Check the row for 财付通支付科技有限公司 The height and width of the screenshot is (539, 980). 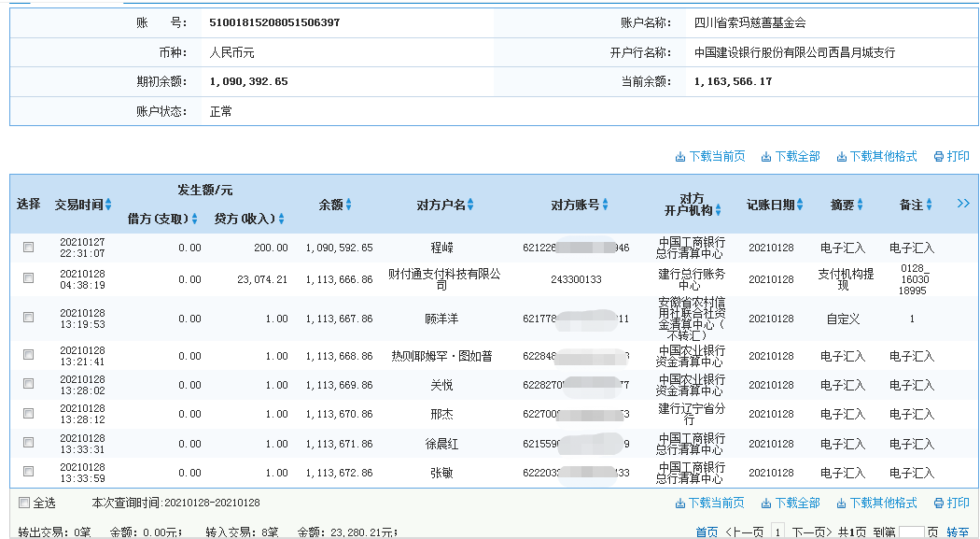(x=28, y=278)
